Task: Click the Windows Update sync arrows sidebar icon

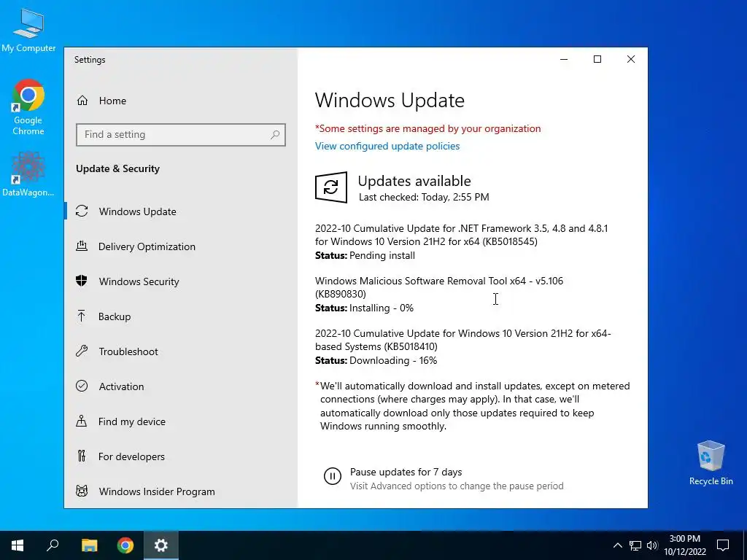Action: [x=82, y=211]
